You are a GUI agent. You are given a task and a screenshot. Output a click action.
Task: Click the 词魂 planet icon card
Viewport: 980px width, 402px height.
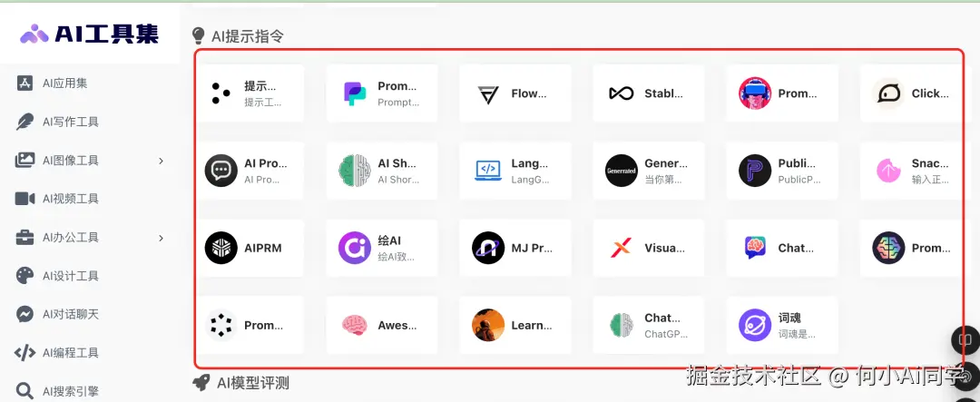pos(781,325)
